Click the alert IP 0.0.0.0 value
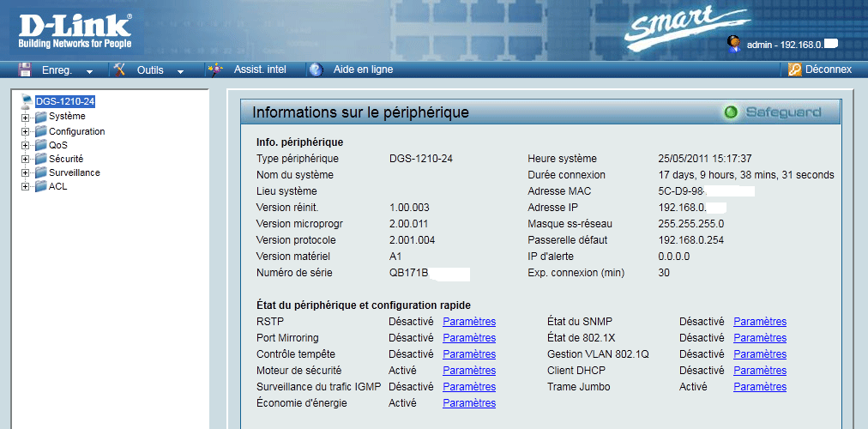This screenshot has width=868, height=429. 673,257
